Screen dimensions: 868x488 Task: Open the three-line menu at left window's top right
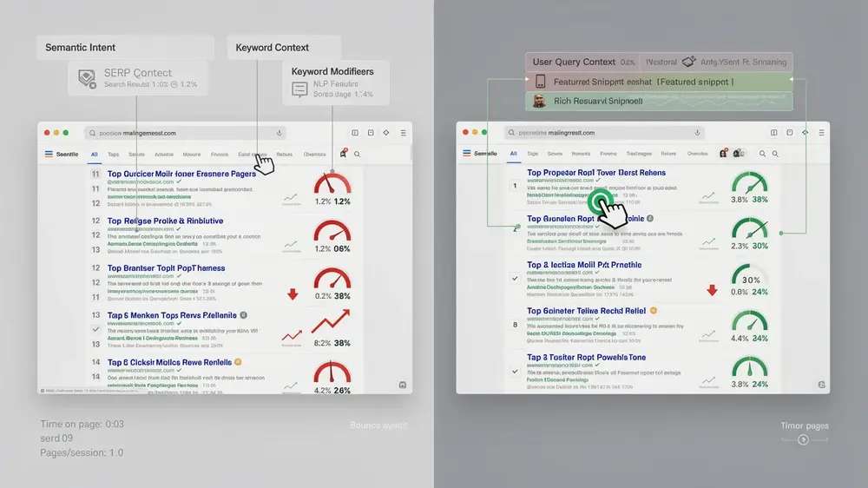coord(403,133)
